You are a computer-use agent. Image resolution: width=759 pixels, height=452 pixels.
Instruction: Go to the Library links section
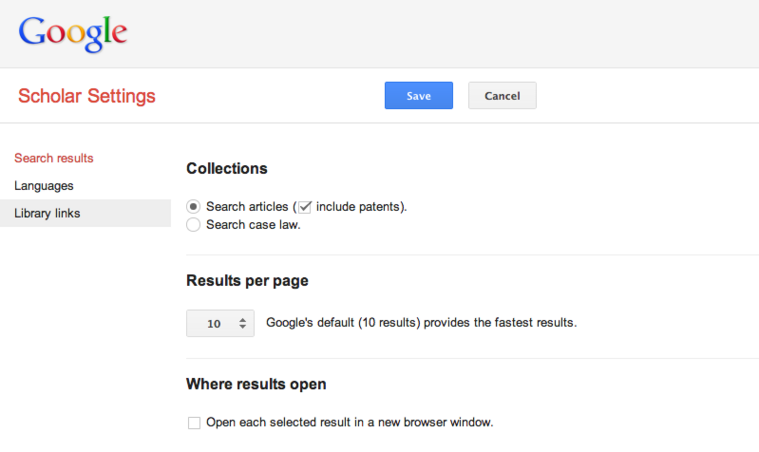point(47,213)
